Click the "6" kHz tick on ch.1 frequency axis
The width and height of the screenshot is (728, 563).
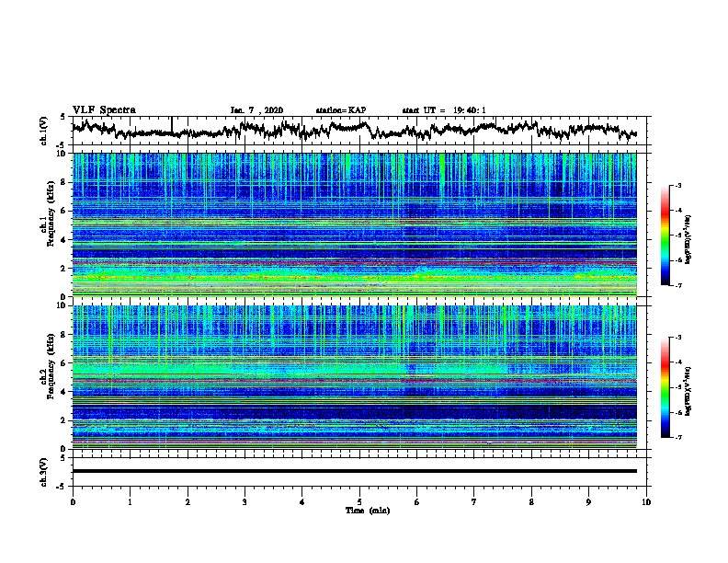[x=64, y=211]
